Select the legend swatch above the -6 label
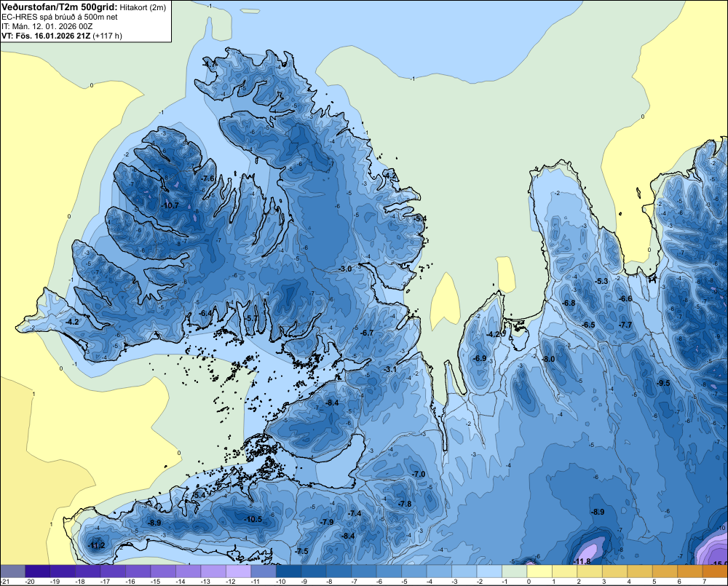728x586 pixels. pyautogui.click(x=389, y=571)
